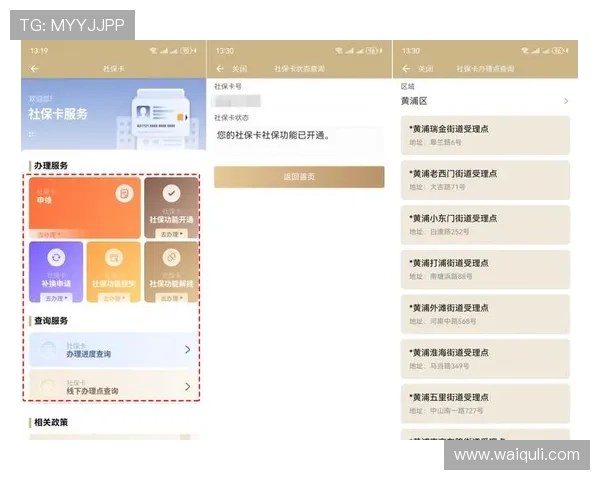Click the 社保卡服务 banner title
The width and height of the screenshot is (600, 480).
tap(58, 114)
